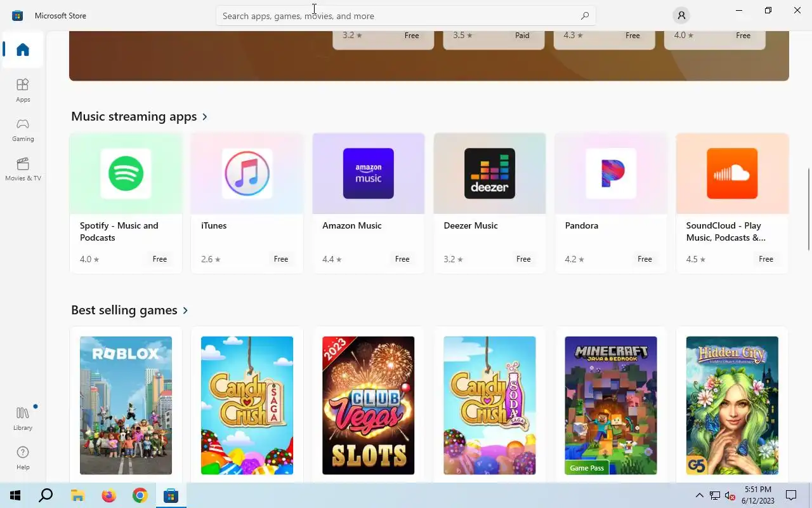Screen dimensions: 812x508
Task: Show hidden icons in the system tray
Action: [x=699, y=495]
